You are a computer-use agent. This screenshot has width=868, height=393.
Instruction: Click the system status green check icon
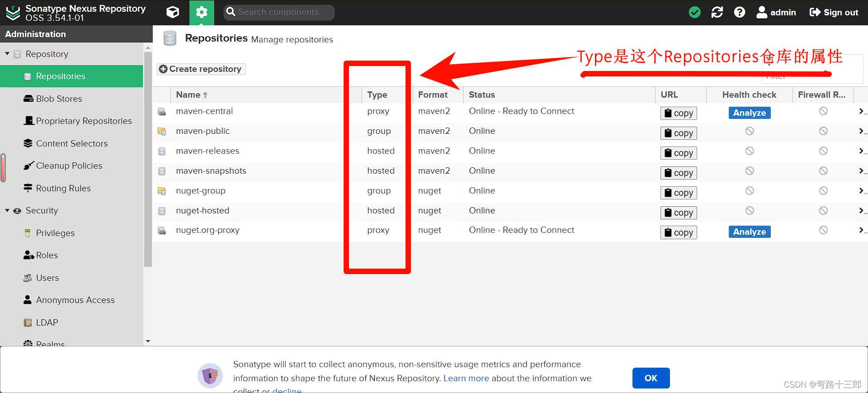[x=695, y=12]
